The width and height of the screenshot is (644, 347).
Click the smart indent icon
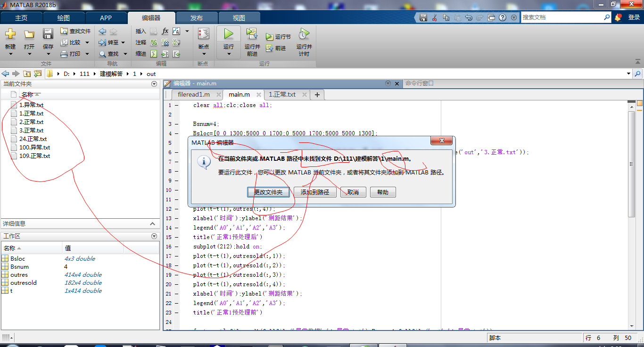click(154, 54)
